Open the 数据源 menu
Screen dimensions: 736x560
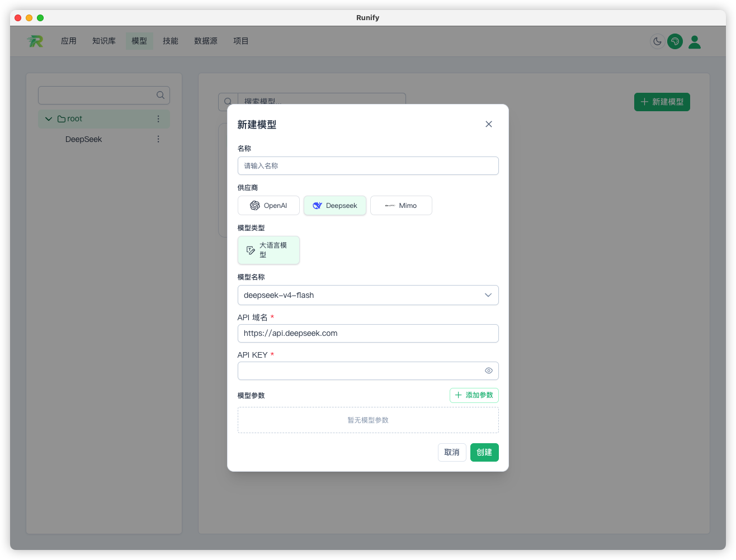(206, 41)
